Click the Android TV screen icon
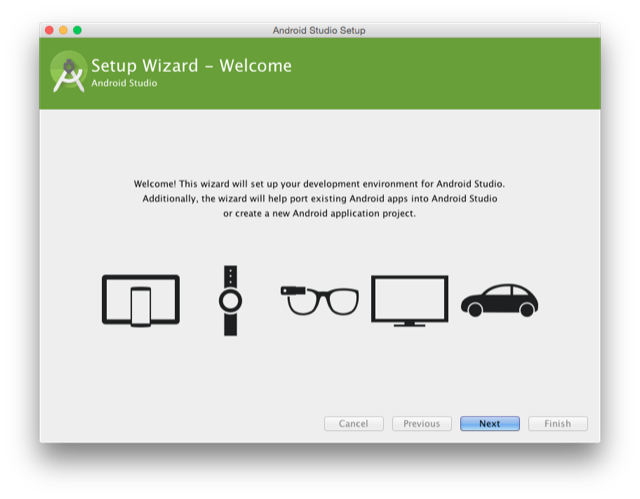Screen dimensions: 640x499 pos(409,301)
